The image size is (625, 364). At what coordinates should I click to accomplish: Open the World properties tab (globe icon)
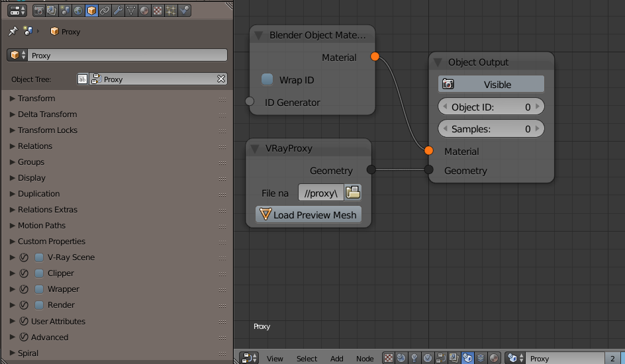point(78,11)
